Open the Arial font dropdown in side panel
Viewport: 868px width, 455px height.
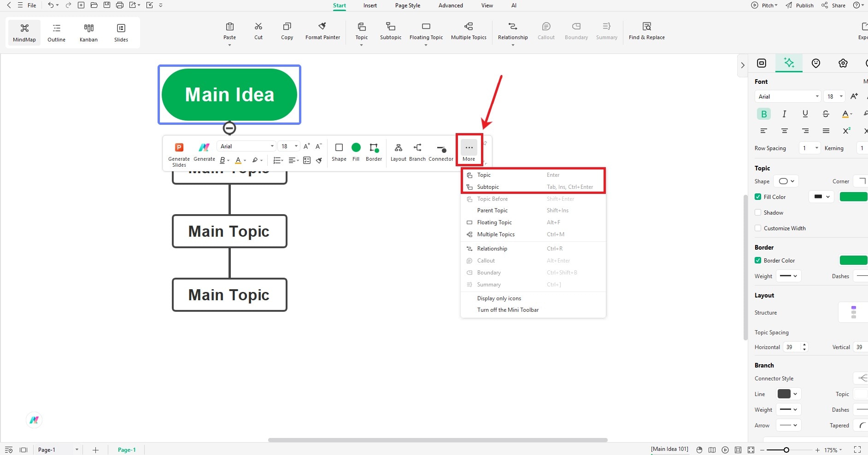coord(788,96)
